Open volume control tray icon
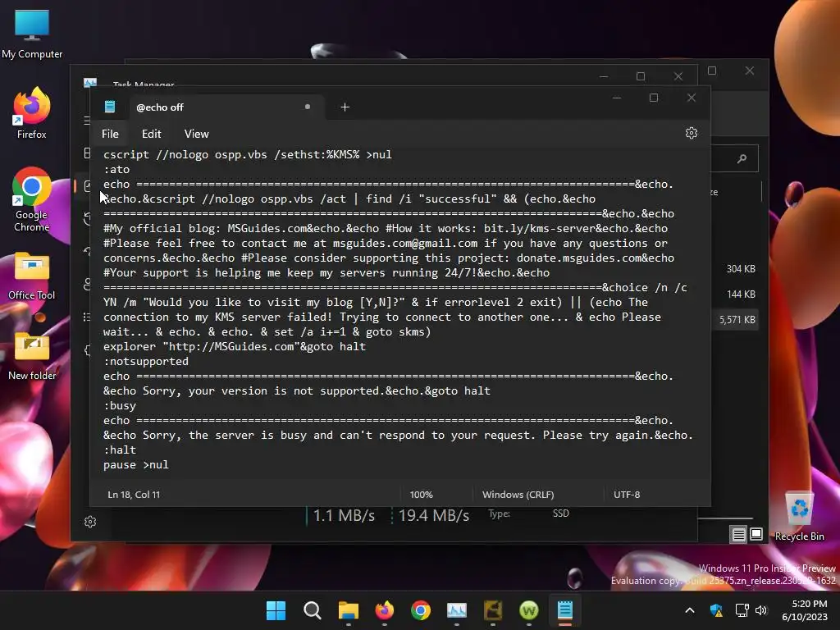The height and width of the screenshot is (630, 840). pos(761,610)
